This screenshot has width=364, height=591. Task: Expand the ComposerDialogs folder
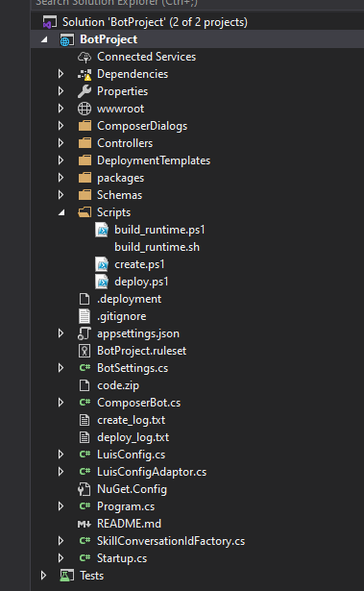coord(61,126)
